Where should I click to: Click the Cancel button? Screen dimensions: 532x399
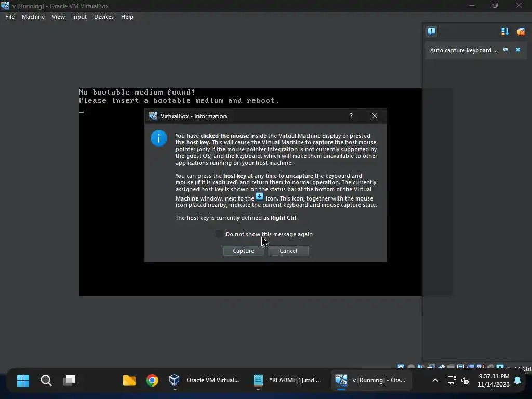(288, 251)
